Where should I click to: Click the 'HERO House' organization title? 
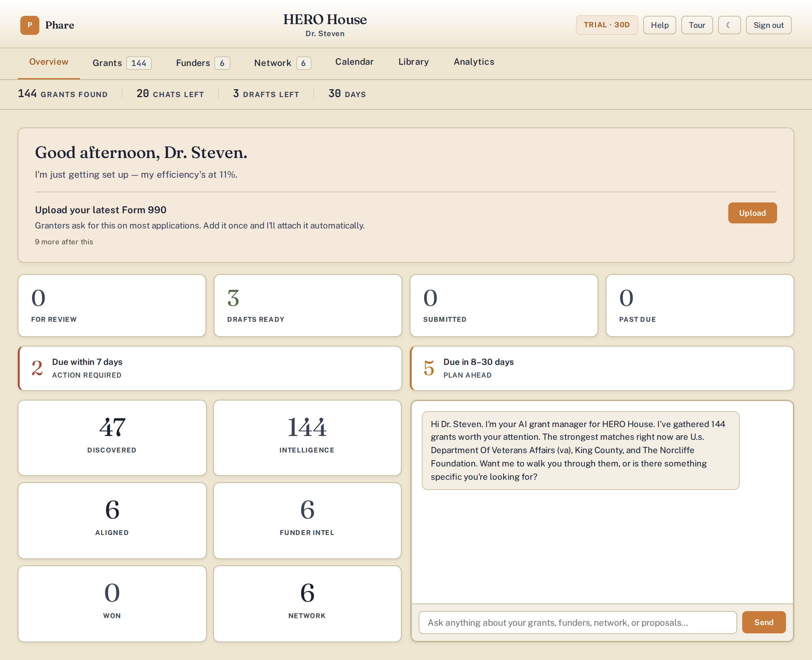coord(325,19)
